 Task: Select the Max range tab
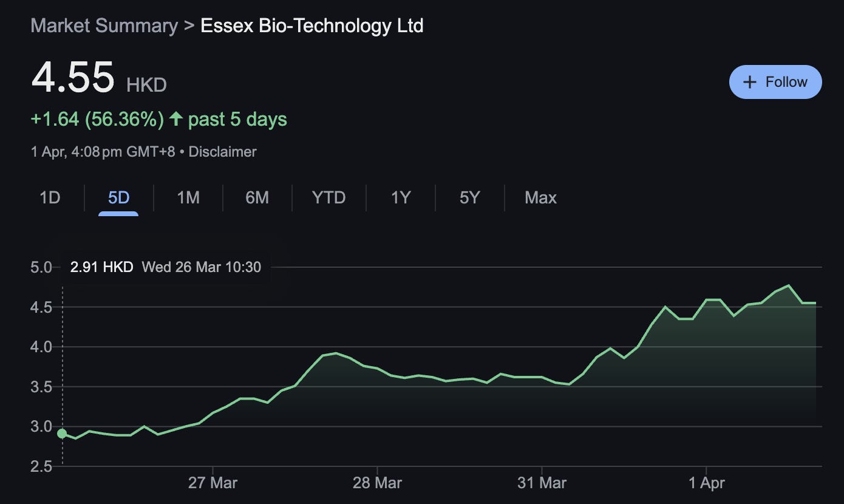pos(540,198)
